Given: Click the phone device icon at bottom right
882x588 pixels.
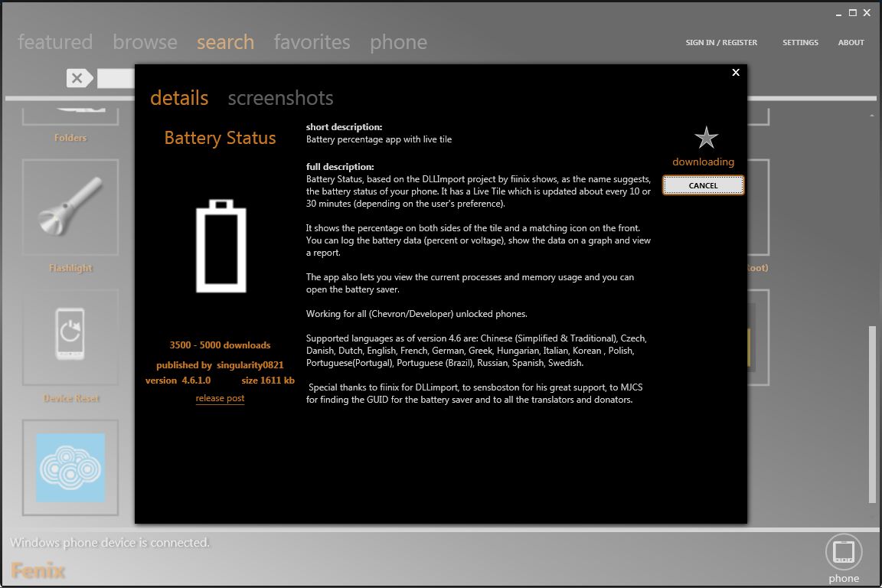Looking at the screenshot, I should (x=843, y=552).
